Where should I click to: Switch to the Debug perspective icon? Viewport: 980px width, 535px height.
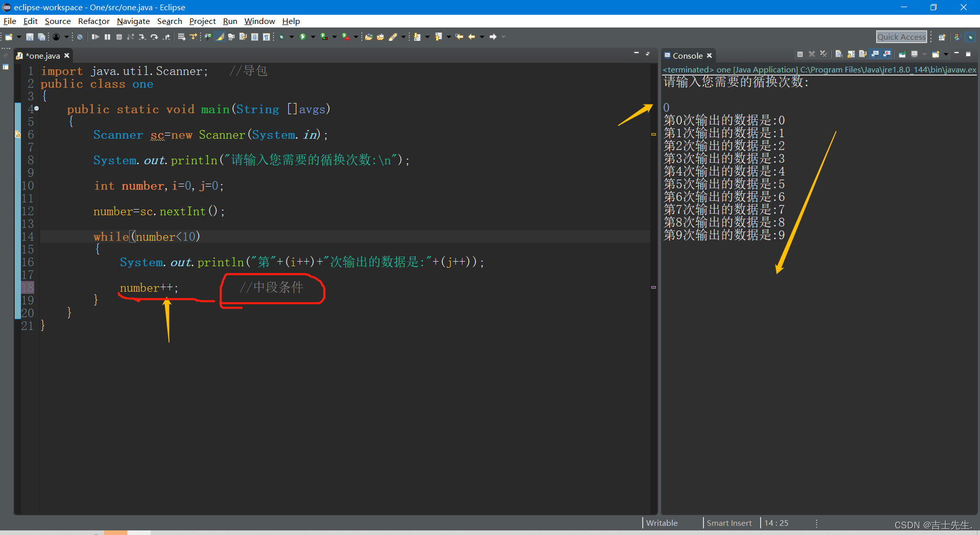pos(970,37)
